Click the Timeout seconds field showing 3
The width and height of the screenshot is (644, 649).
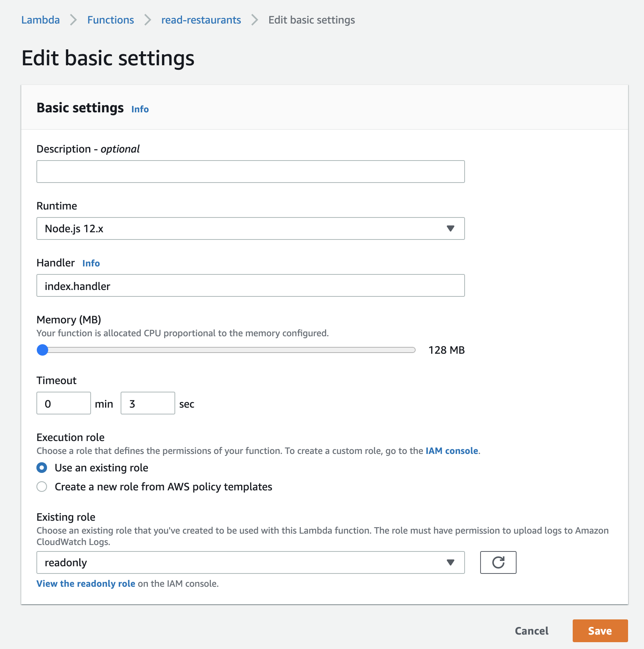tap(147, 403)
